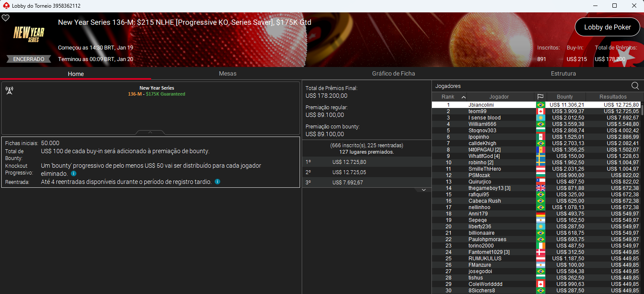The width and height of the screenshot is (644, 294).
Task: Collapse the tournament banner panel
Action: (150, 132)
